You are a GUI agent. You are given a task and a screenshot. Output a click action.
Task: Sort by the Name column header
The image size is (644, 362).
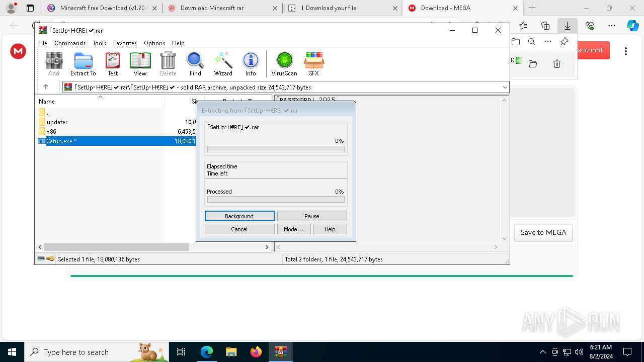point(100,102)
